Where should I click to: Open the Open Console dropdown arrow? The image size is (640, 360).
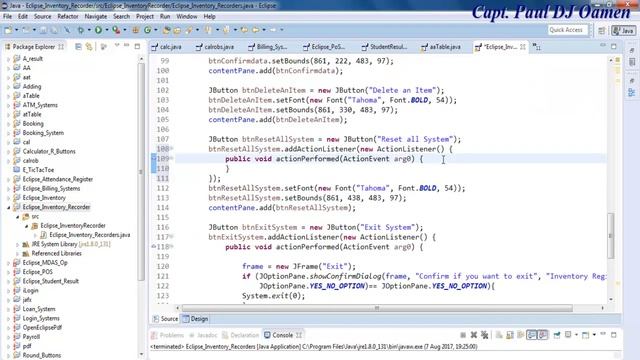pos(594,335)
